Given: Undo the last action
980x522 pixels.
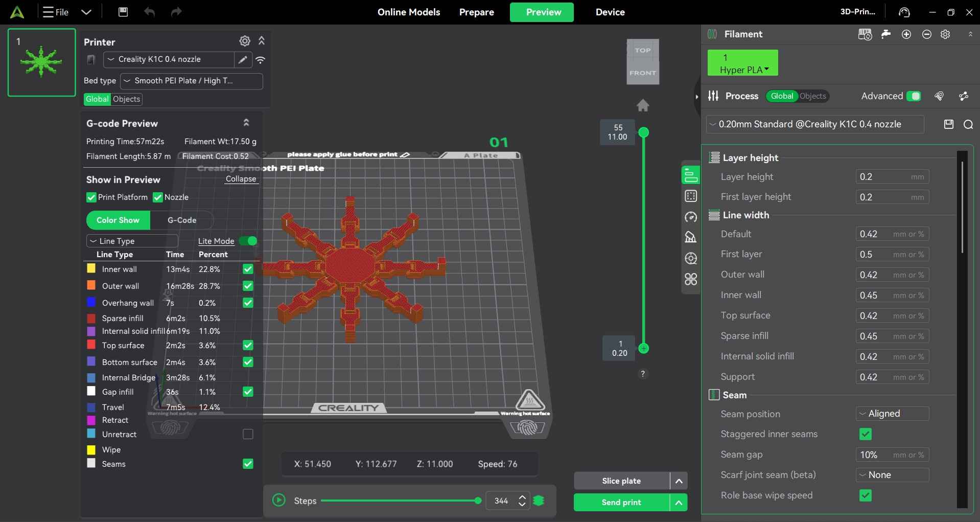Looking at the screenshot, I should [149, 12].
